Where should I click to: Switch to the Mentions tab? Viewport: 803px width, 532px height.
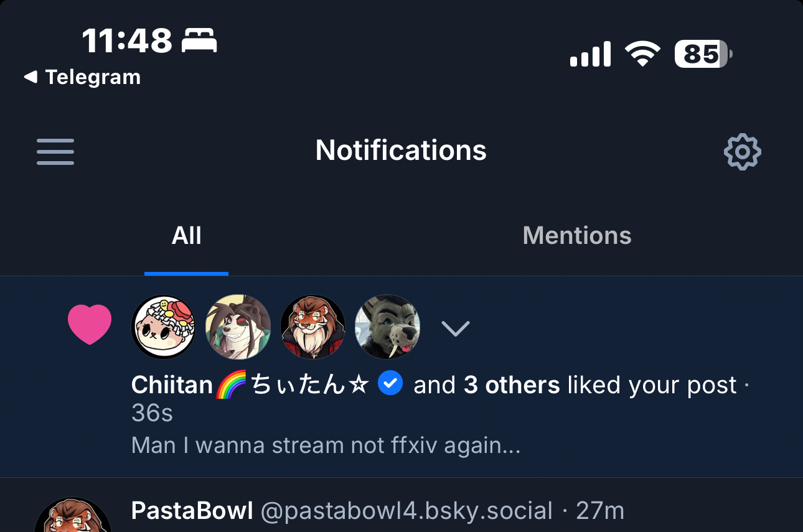577,236
